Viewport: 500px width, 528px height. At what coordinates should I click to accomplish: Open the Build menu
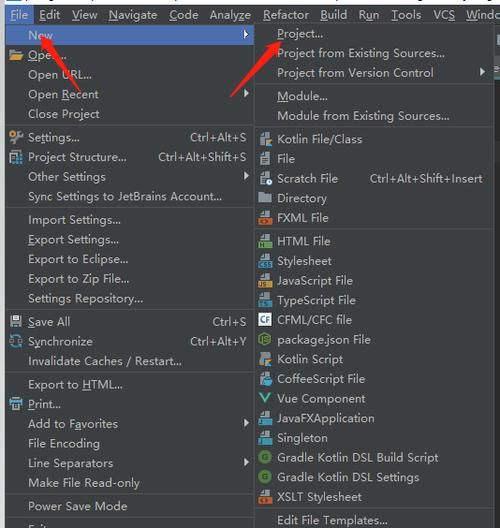[x=334, y=15]
